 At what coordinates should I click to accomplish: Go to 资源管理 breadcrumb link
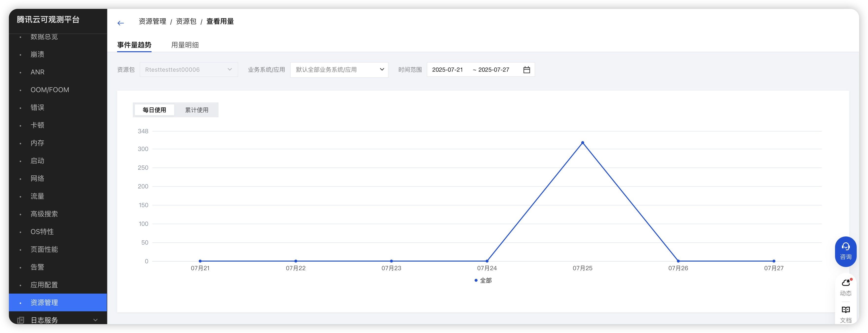pos(152,21)
